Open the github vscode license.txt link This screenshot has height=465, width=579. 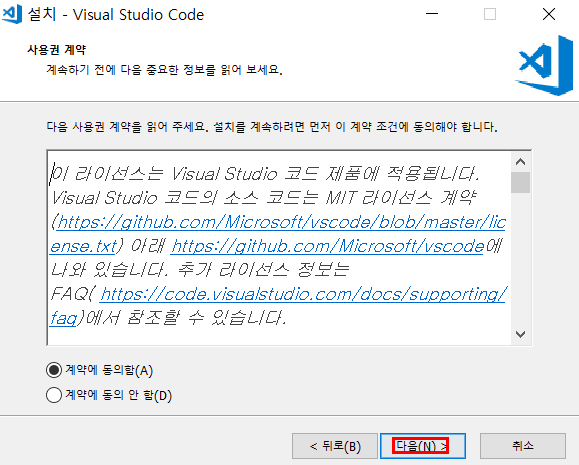pos(281,223)
